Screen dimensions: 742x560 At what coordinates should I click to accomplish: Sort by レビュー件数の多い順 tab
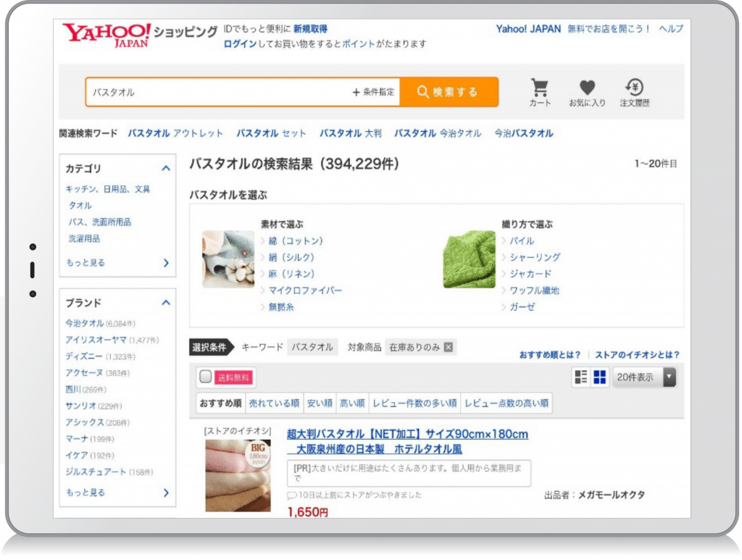pos(414,403)
